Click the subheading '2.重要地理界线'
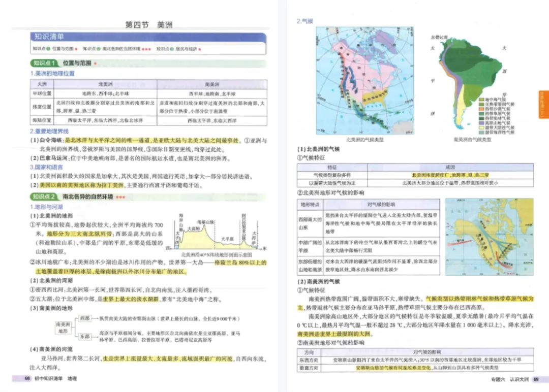 click(49, 132)
